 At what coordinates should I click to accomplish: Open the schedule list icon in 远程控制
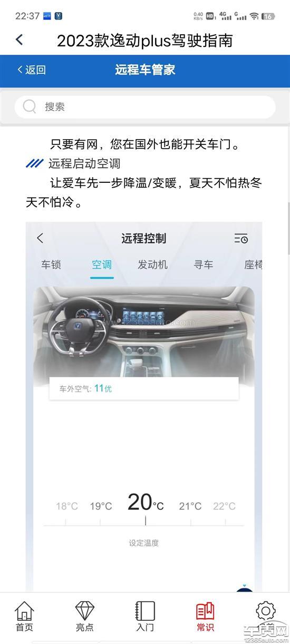(241, 238)
